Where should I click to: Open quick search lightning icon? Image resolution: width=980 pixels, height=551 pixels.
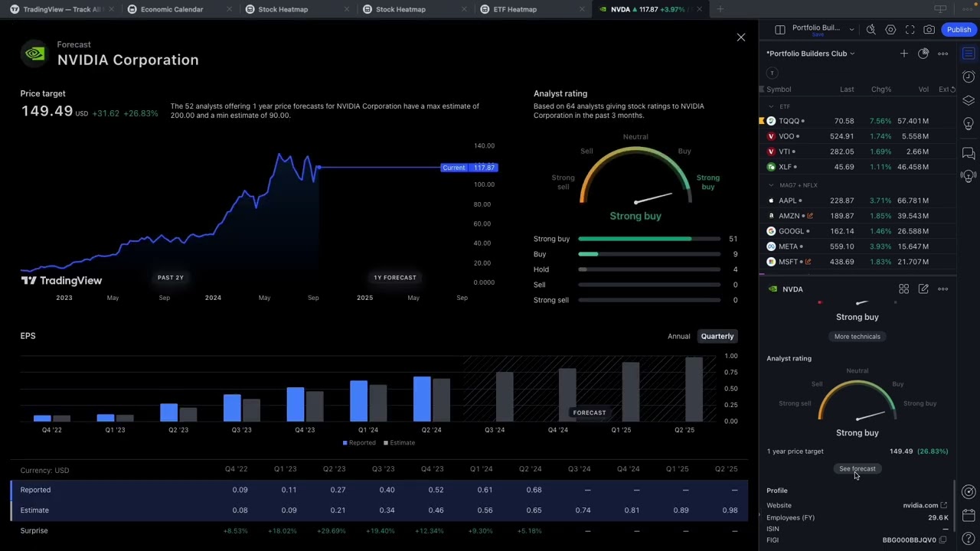click(871, 30)
